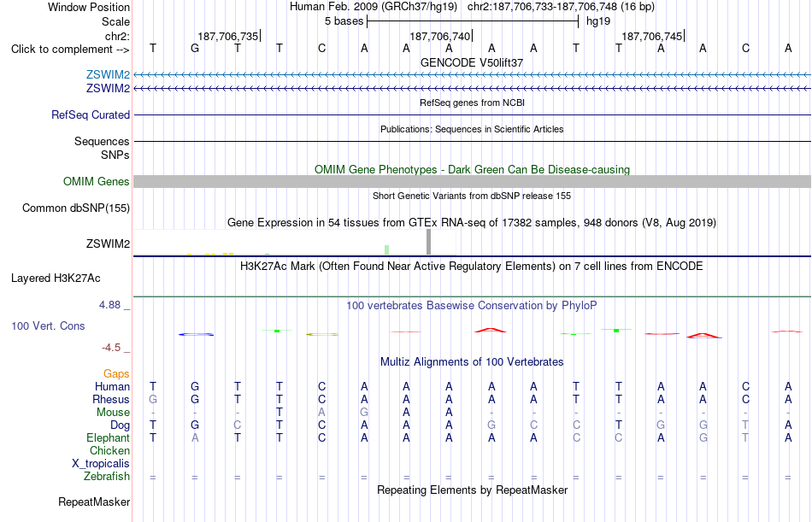
Task: Click the X_tropicalis species label
Action: tap(101, 464)
